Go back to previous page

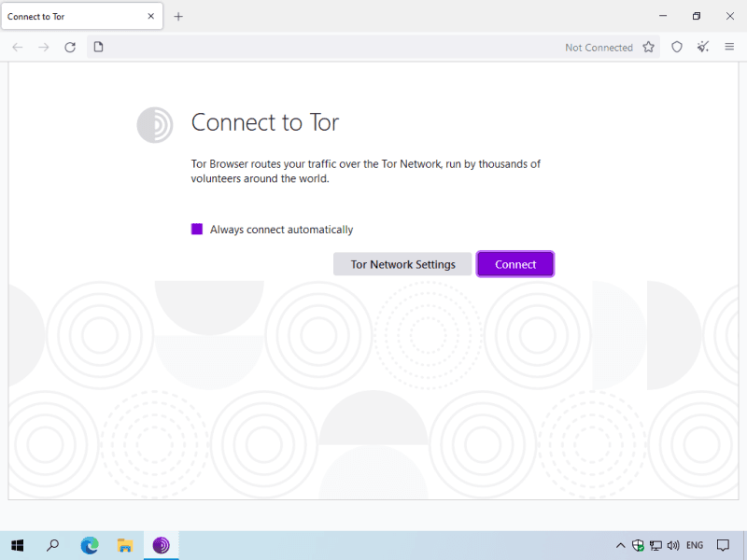click(18, 47)
